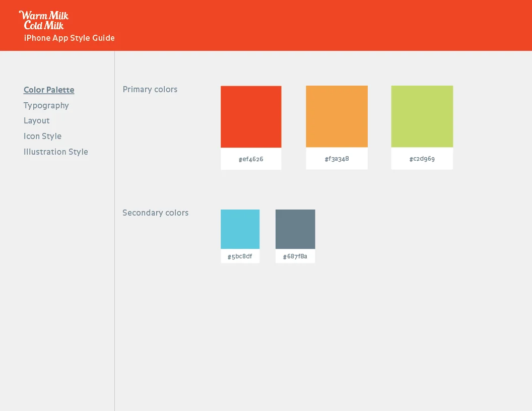Select the sky blue secondary swatch

coord(240,229)
